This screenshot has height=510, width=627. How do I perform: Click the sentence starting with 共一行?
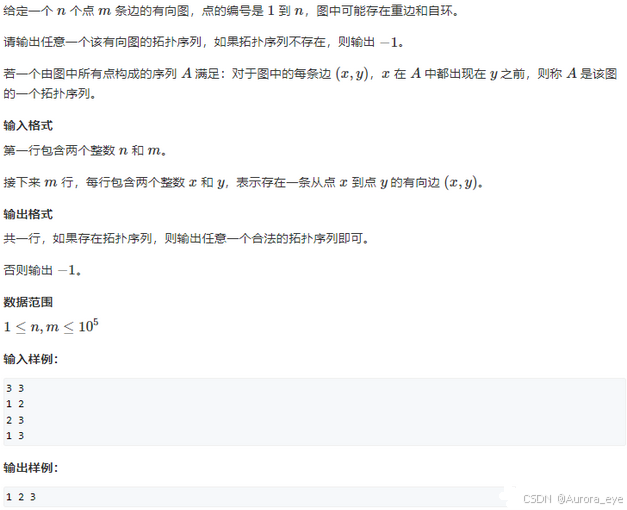[186, 238]
